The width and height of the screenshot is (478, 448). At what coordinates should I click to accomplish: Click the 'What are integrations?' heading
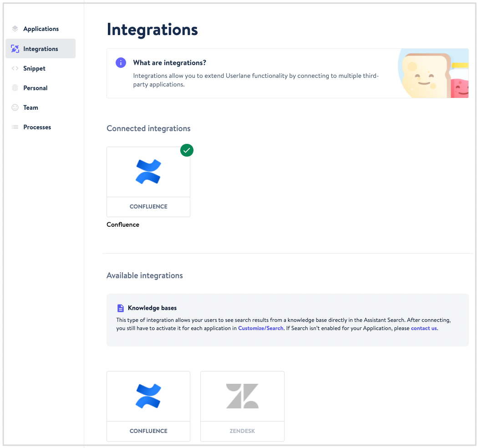coord(169,62)
